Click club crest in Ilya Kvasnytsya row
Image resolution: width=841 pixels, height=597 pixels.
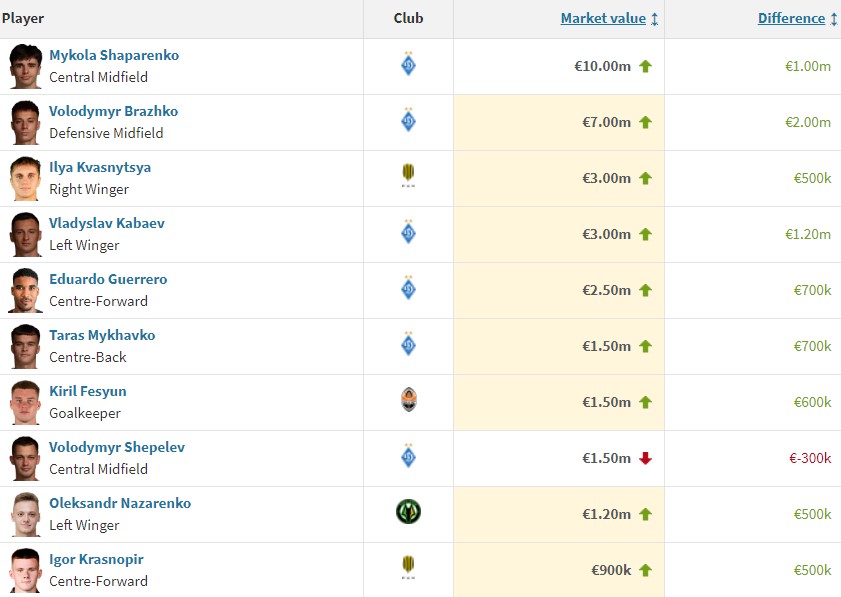click(x=408, y=178)
